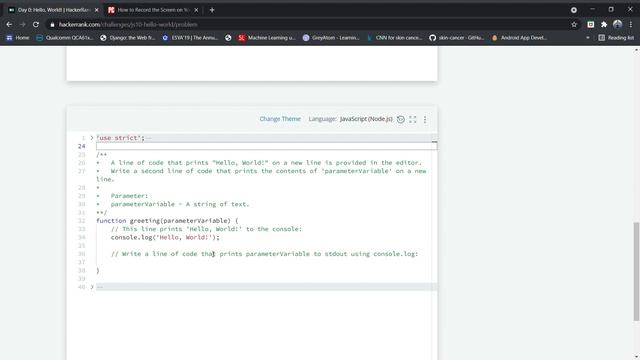Click the comment line 'Parameter:'
Screen dimensions: 640x360
pyautogui.click(x=129, y=196)
